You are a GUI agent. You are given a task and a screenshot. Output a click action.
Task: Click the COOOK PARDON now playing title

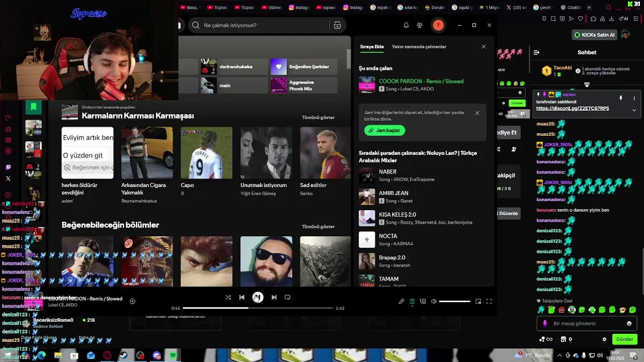click(421, 81)
